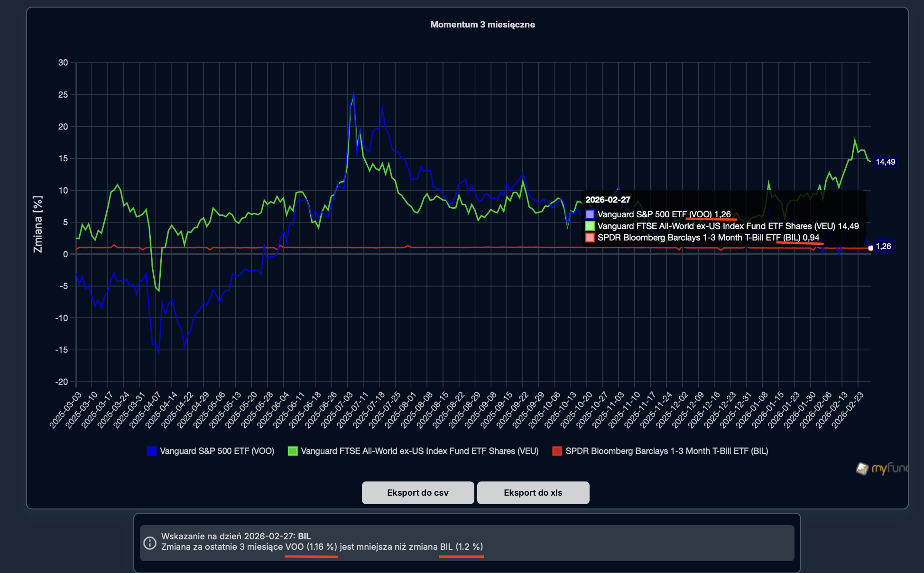Click the blue VOO swatch in the tooltip
The height and width of the screenshot is (573, 924).
pyautogui.click(x=590, y=214)
